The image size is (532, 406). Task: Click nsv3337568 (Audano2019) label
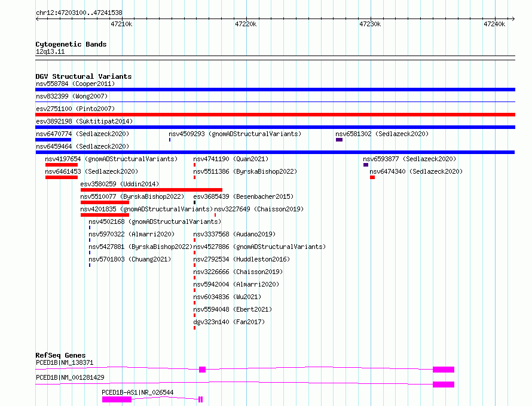(234, 234)
